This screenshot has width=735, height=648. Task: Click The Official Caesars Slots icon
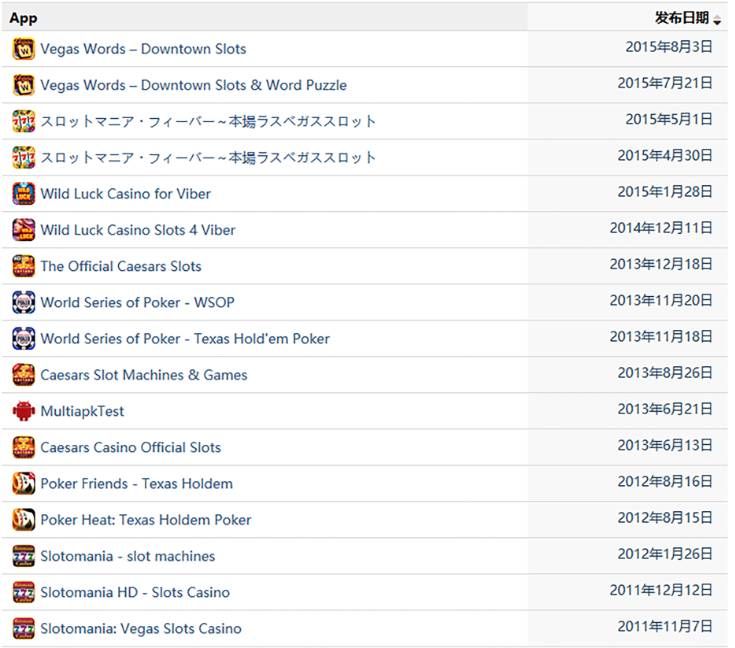[23, 266]
